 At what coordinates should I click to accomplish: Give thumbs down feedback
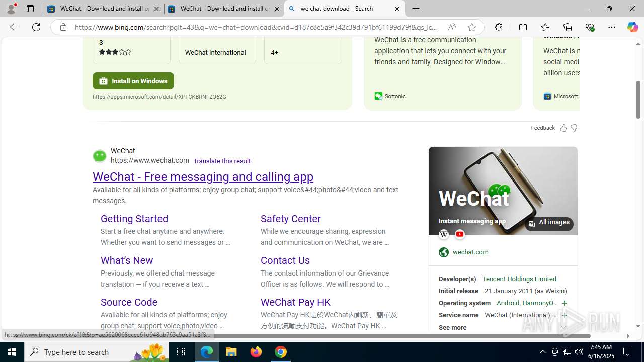tap(574, 128)
